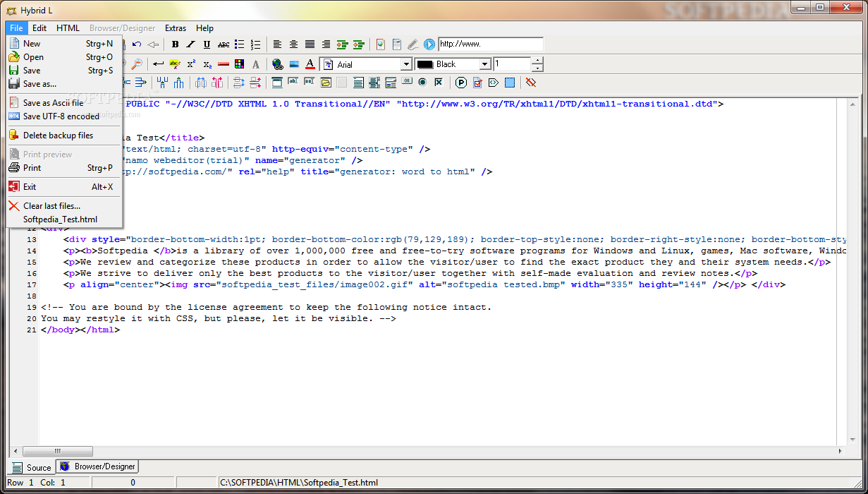Open the Help menu

coord(205,28)
